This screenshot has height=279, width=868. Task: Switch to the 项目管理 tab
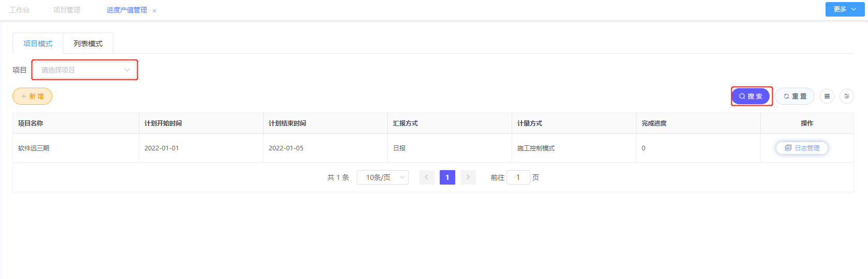(x=67, y=10)
